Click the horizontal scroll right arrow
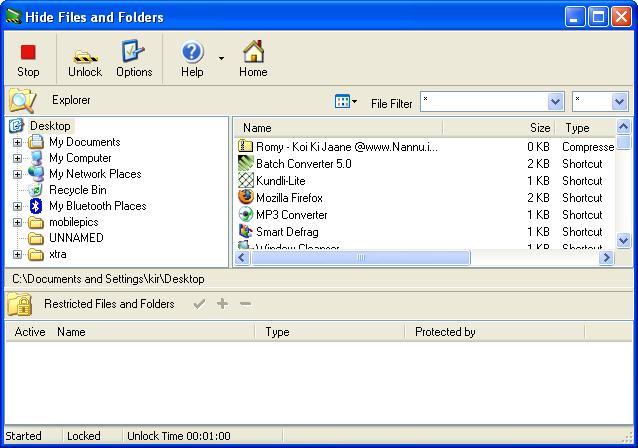The height and width of the screenshot is (448, 638). [x=606, y=258]
